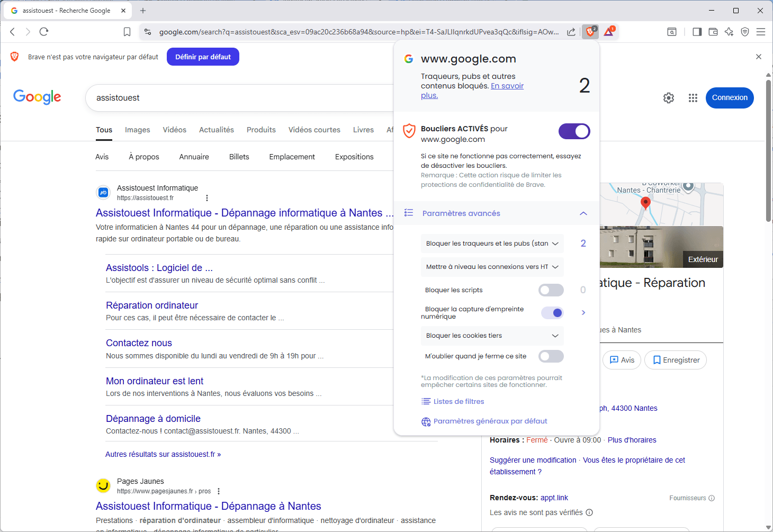Click the Avis filter chip
773x532 pixels.
pyautogui.click(x=102, y=157)
